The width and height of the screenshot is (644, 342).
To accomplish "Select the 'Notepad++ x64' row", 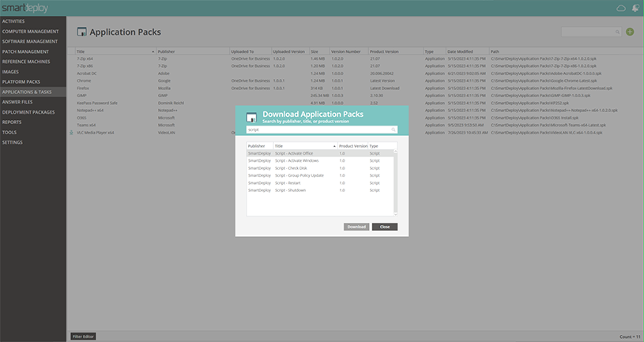I will (x=356, y=111).
